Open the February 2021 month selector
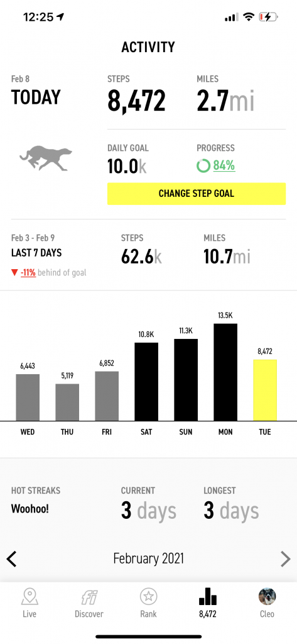297x644 pixels. pyautogui.click(x=148, y=558)
